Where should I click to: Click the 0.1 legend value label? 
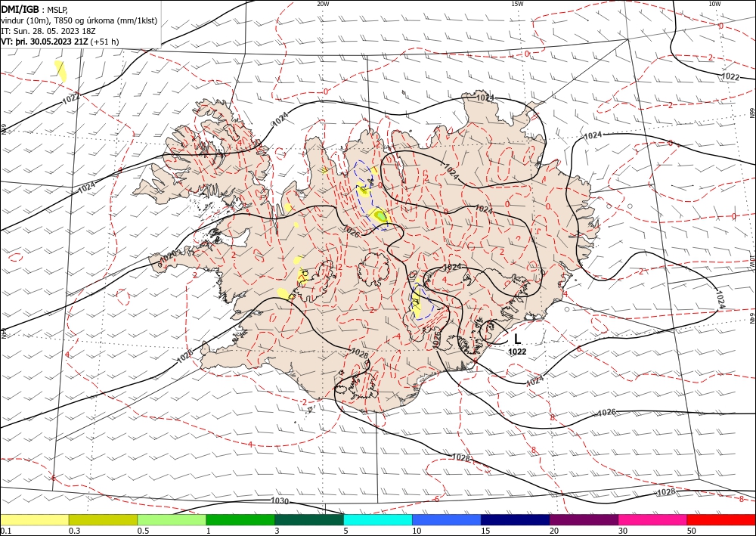5,531
